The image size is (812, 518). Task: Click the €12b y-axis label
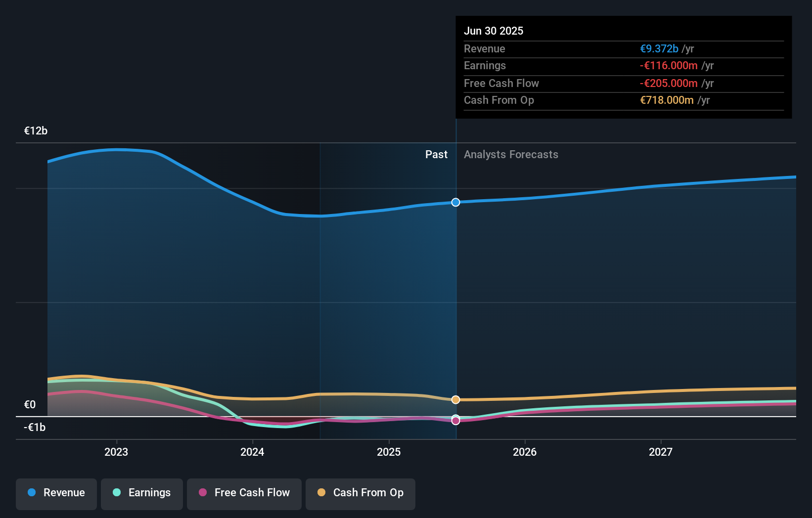pos(36,130)
